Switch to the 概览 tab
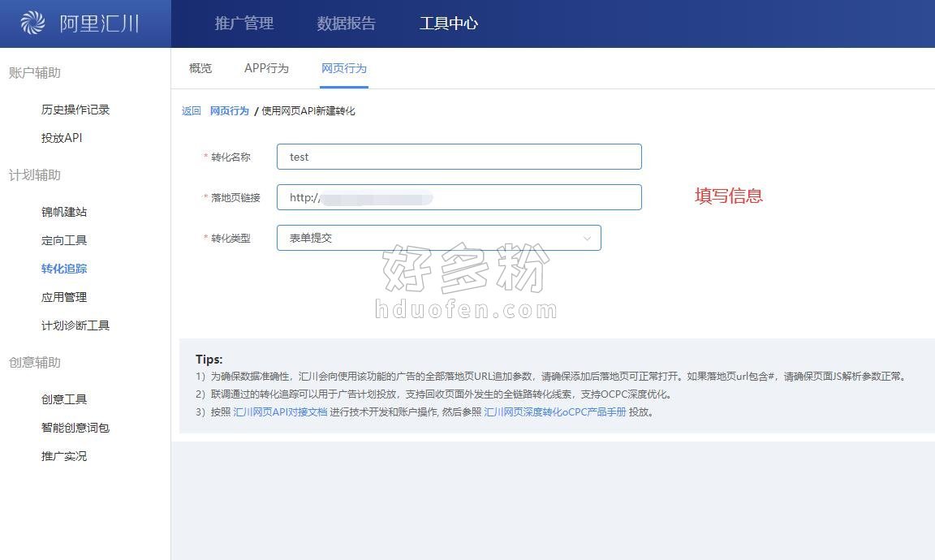This screenshot has width=935, height=560. pyautogui.click(x=200, y=68)
